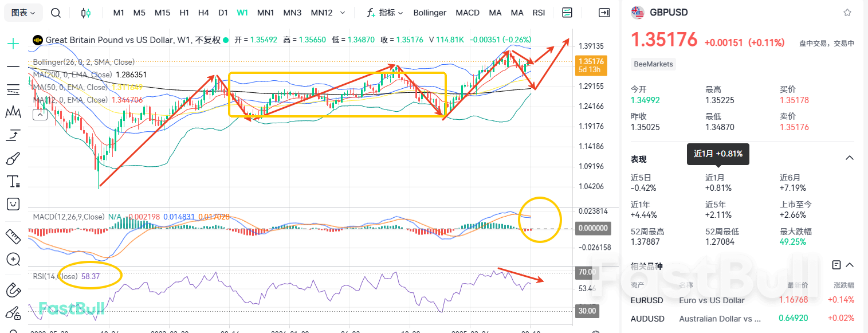Click the split chart layout icon
This screenshot has width=868, height=333.
567,12
